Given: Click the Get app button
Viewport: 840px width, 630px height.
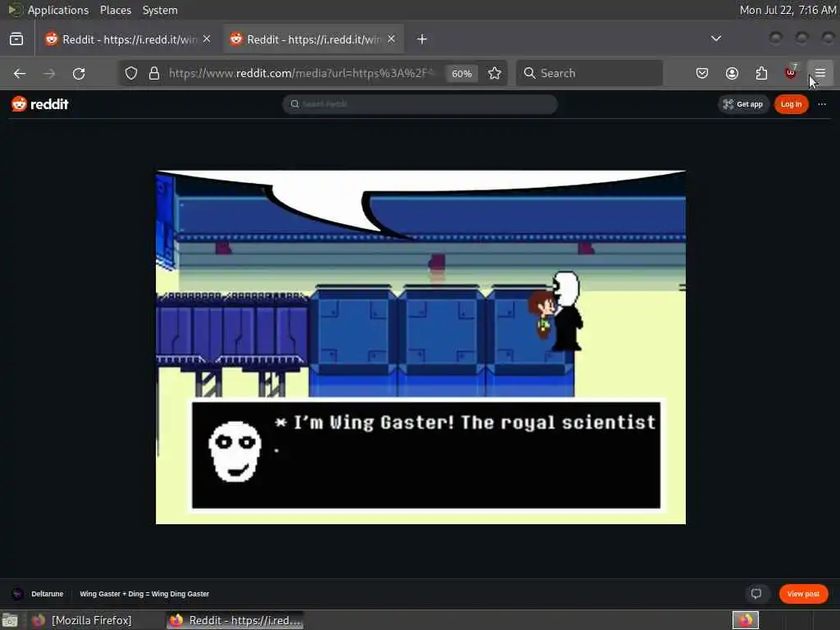Looking at the screenshot, I should (743, 104).
